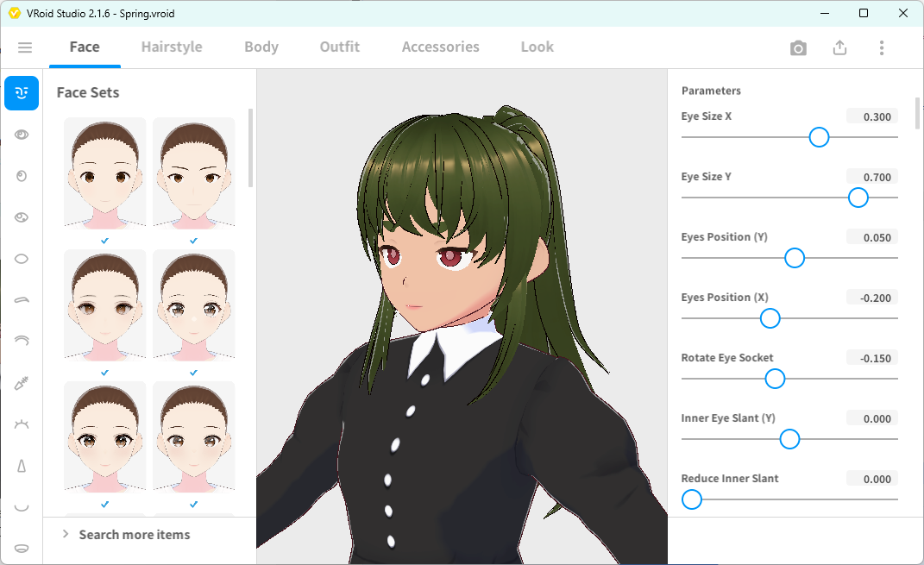Click the Inner Eye Slant (Y) slider handle
Viewport: 924px width, 565px height.
click(x=789, y=440)
